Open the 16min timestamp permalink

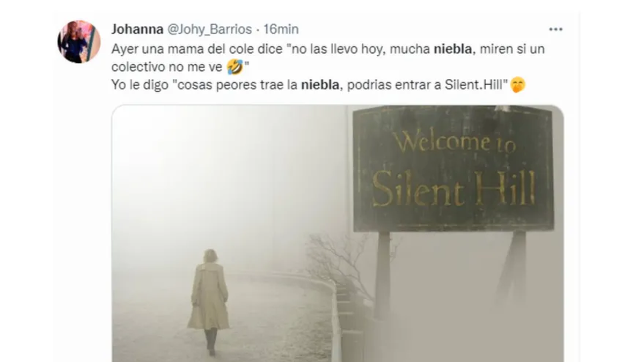coord(281,29)
